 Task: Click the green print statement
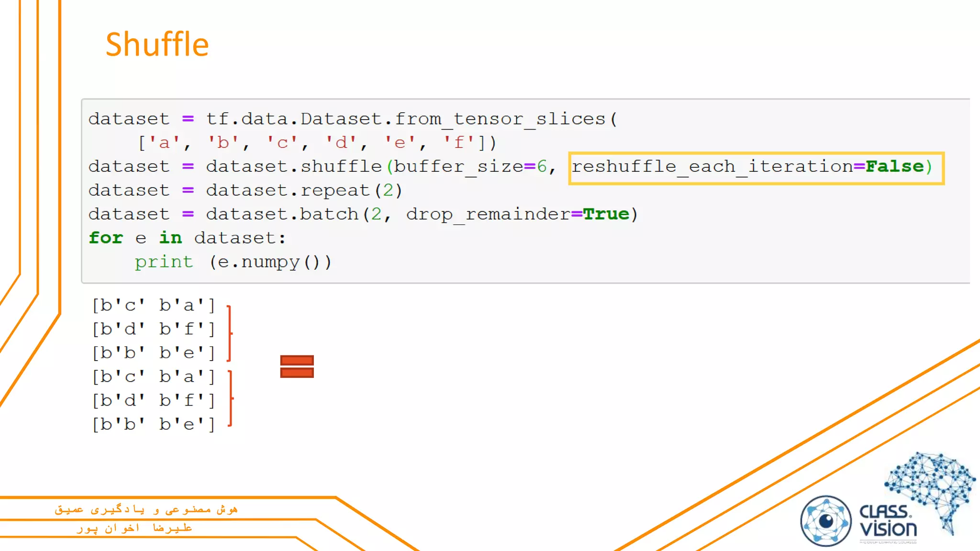click(164, 262)
